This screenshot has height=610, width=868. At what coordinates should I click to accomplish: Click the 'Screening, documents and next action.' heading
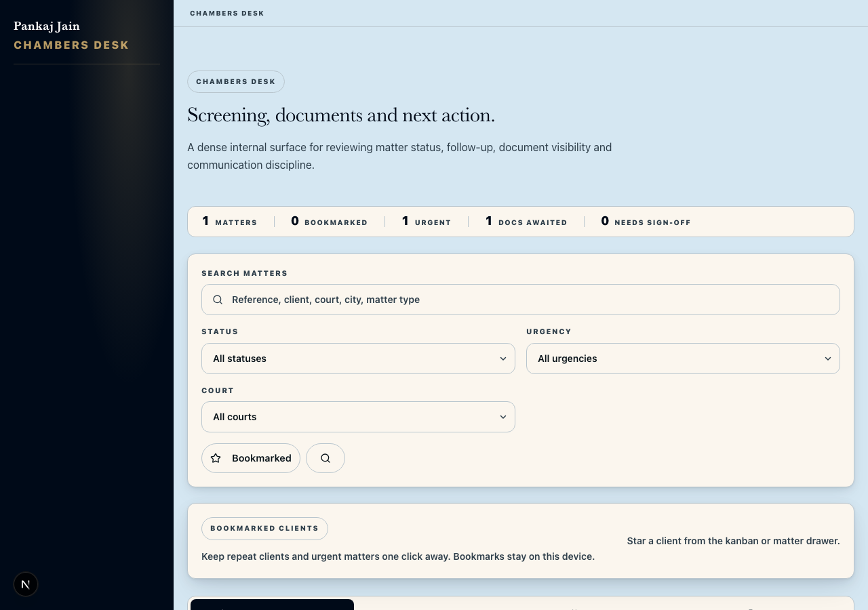coord(341,115)
